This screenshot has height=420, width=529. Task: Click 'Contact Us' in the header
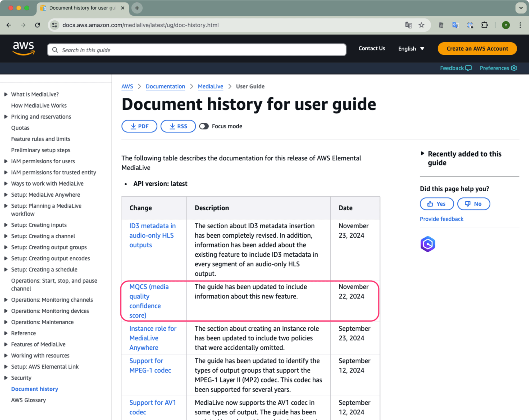[x=372, y=48]
